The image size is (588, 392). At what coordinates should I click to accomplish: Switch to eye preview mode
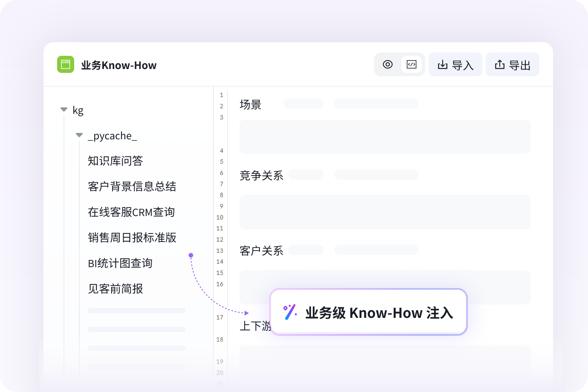[x=388, y=64]
